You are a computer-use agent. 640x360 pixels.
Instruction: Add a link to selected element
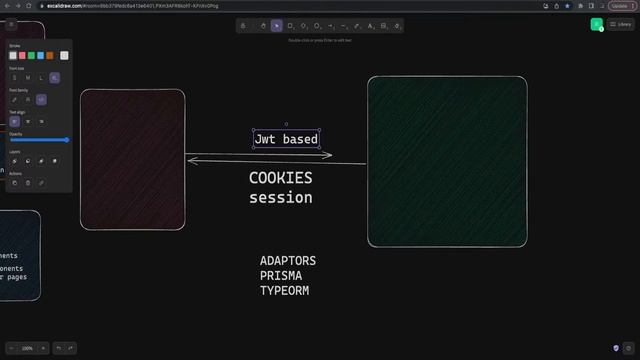point(41,183)
